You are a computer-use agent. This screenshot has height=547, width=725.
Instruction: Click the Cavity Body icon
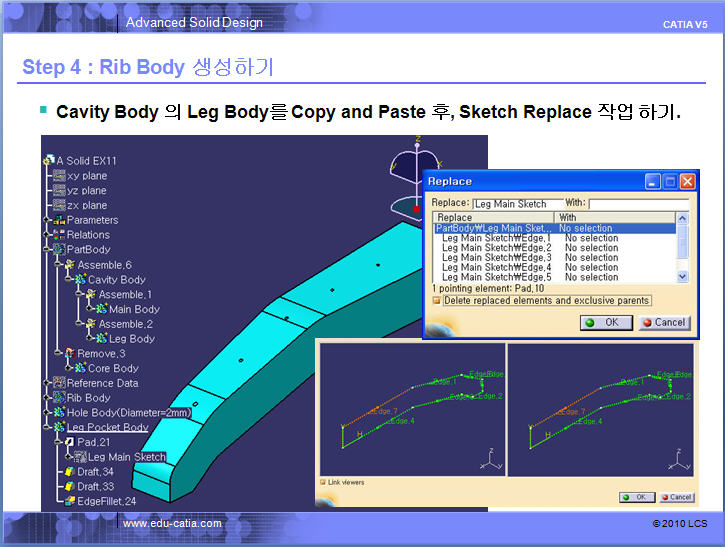(80, 280)
